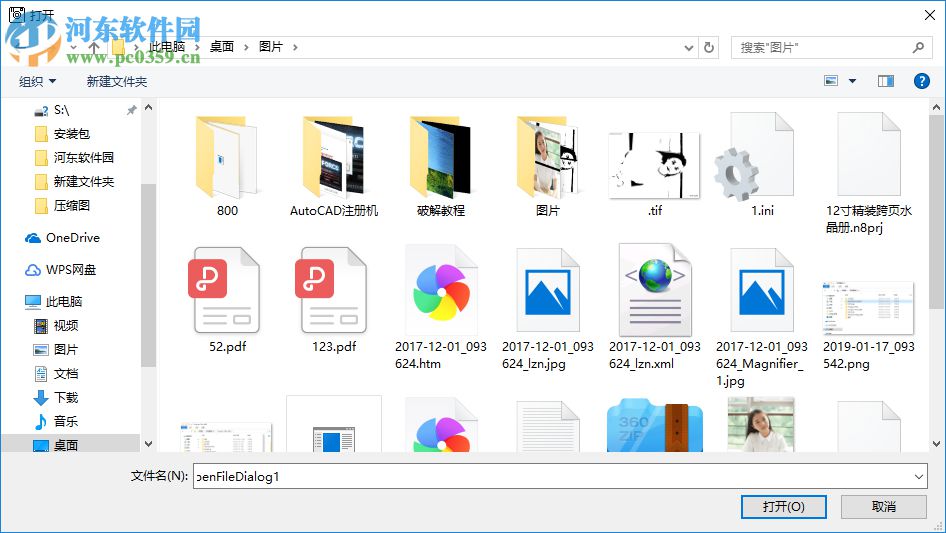Click the 打开(O) button
The height and width of the screenshot is (533, 946).
tap(783, 506)
